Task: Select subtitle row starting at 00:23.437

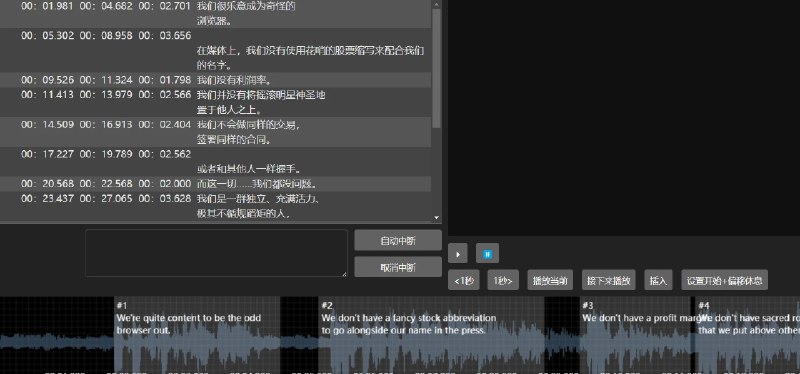Action: click(x=215, y=206)
